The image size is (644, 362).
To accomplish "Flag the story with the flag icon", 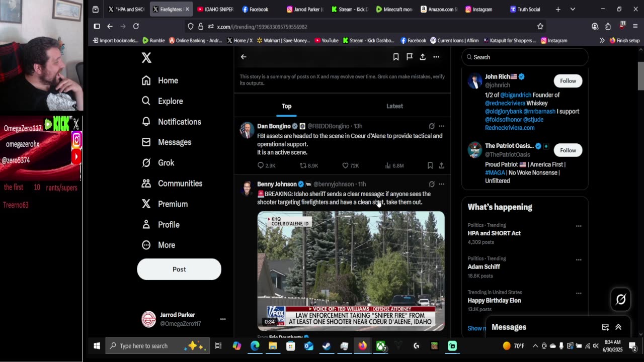I will click(410, 57).
